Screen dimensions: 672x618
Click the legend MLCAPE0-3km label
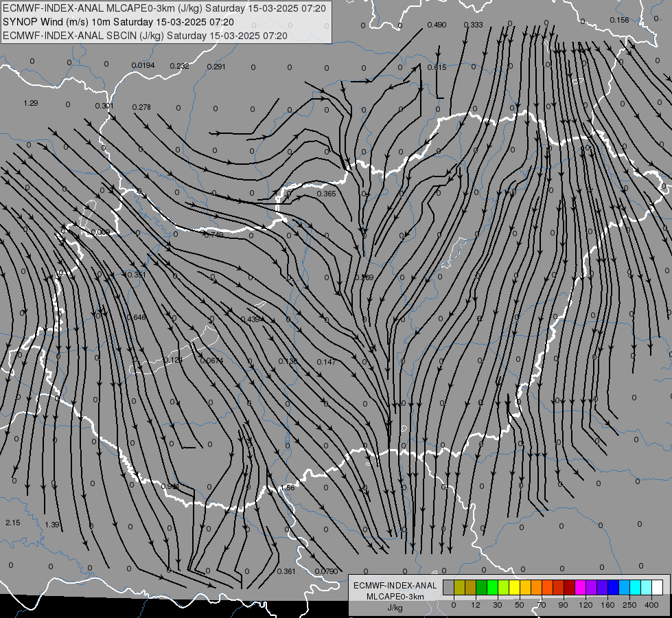(395, 597)
